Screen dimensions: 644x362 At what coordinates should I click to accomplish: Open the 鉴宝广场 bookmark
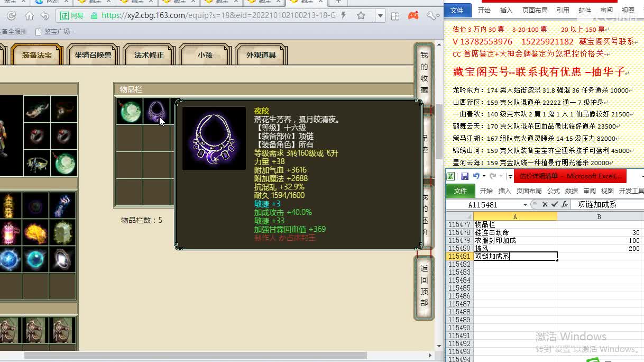coord(52,31)
